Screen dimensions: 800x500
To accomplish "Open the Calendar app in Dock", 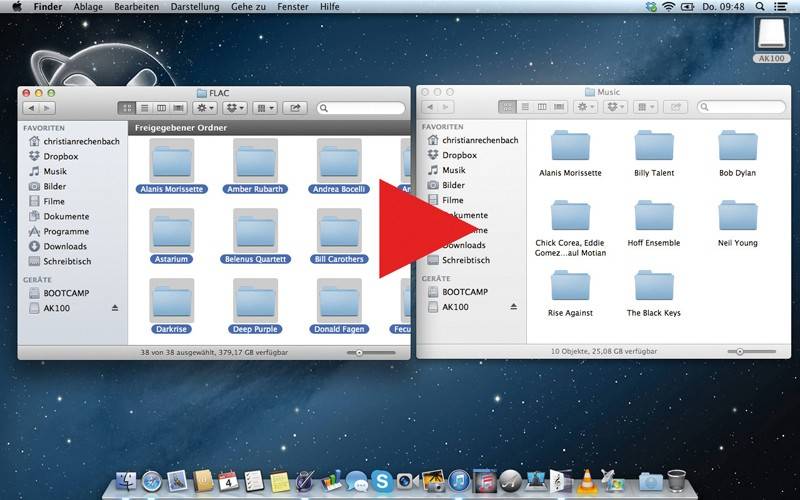I will (x=228, y=482).
